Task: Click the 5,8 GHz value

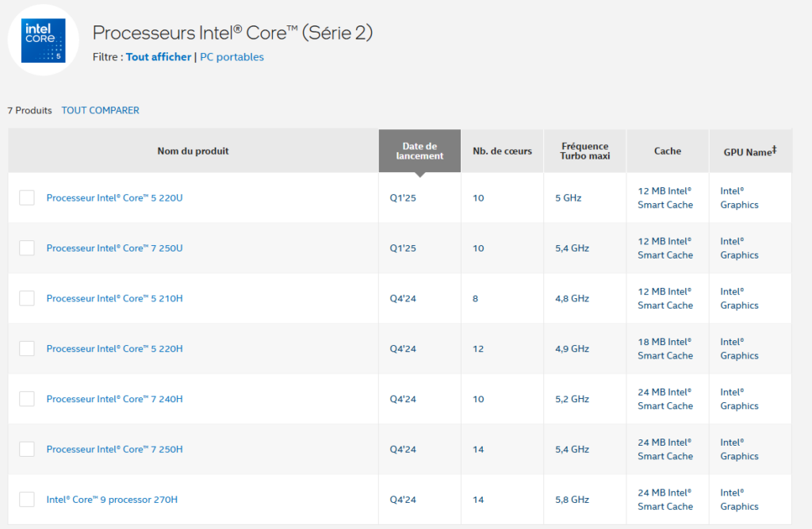Action: (573, 500)
